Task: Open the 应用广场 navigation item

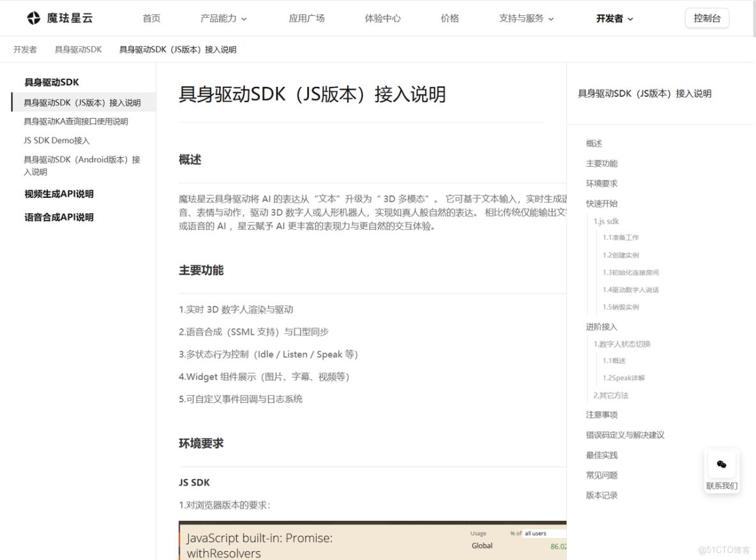Action: [306, 18]
